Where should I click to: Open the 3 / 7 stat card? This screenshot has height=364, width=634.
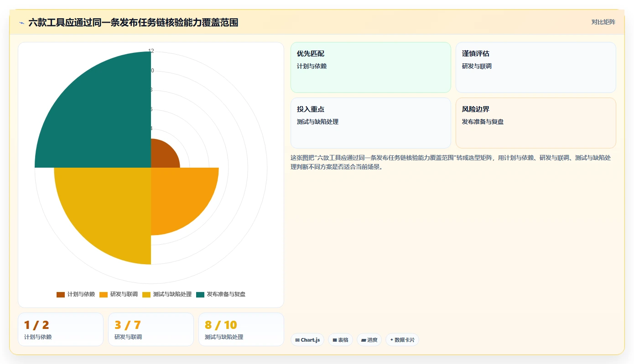(151, 329)
